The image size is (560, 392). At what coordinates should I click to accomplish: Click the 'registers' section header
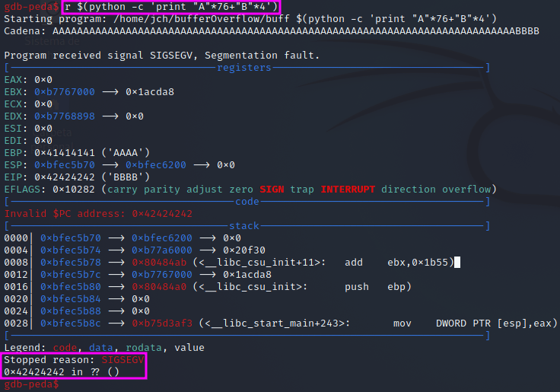click(x=244, y=68)
